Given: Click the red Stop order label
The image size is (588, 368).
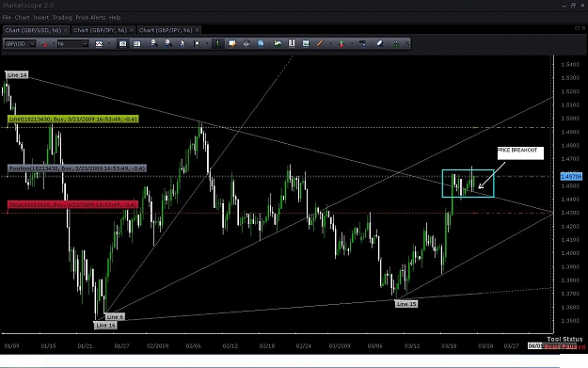Looking at the screenshot, I should [x=72, y=205].
